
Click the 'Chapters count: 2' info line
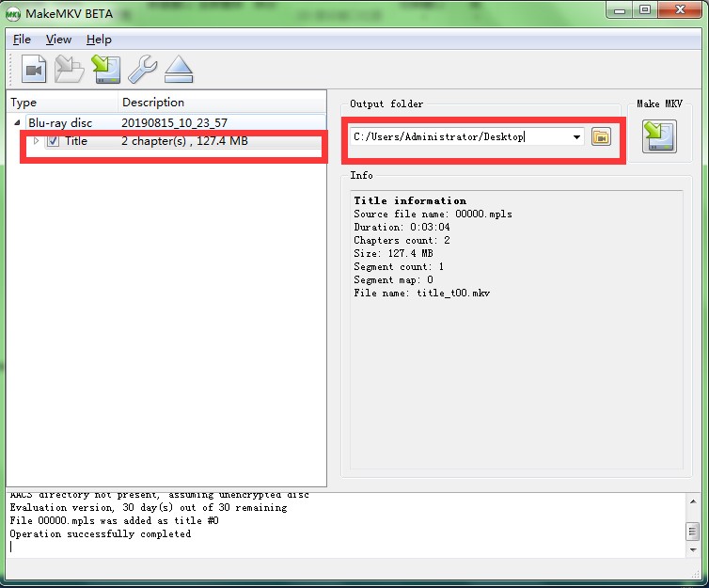click(402, 240)
